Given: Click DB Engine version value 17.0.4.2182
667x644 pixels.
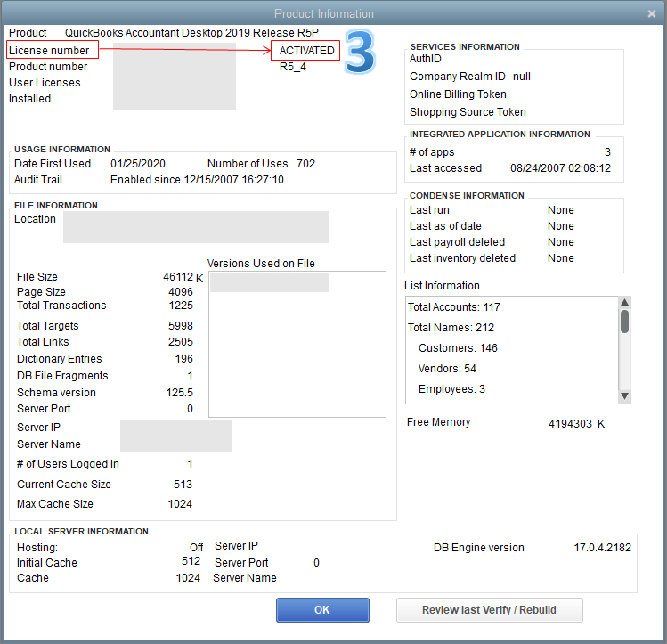Looking at the screenshot, I should coord(602,548).
